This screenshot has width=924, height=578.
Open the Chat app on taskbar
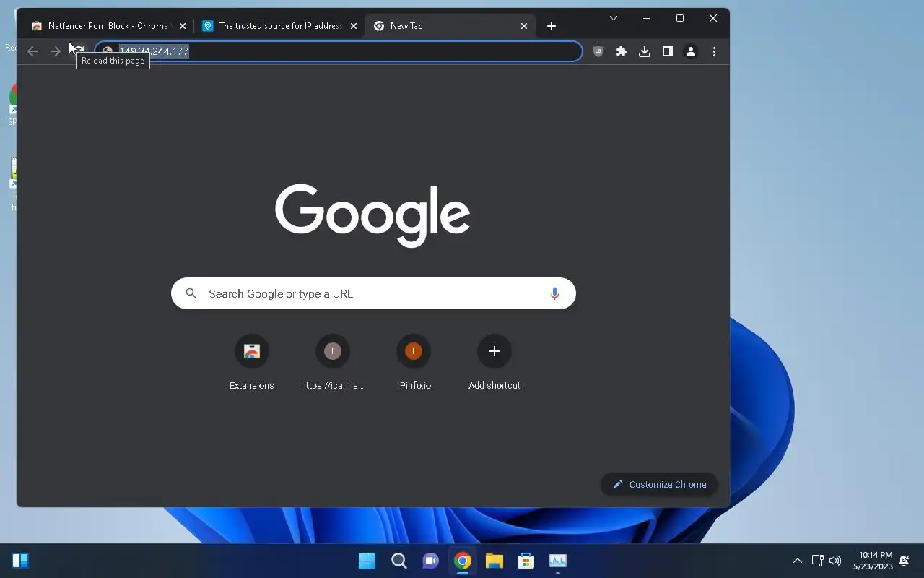click(431, 561)
